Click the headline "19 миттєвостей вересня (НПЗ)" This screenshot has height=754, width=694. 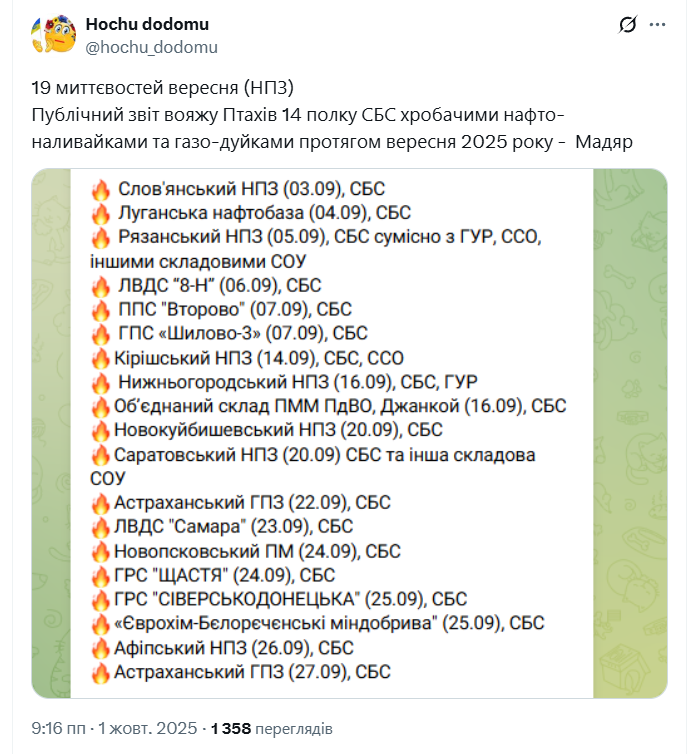point(165,86)
